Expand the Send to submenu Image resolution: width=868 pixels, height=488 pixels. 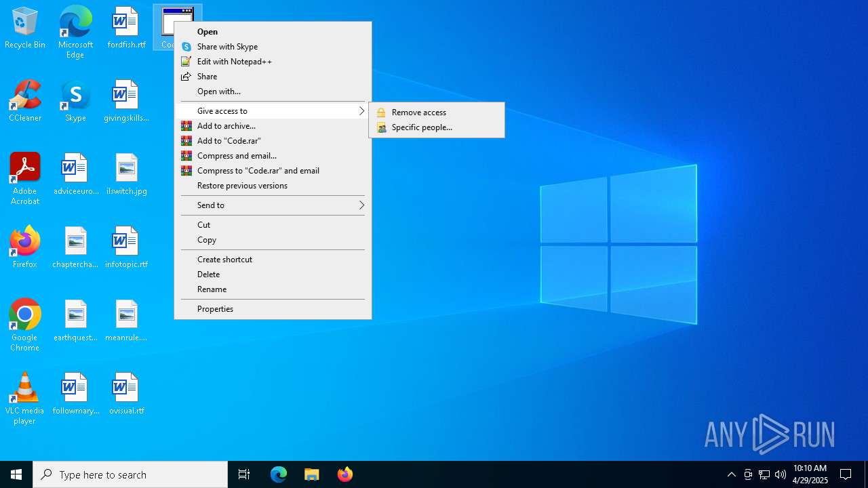click(273, 205)
